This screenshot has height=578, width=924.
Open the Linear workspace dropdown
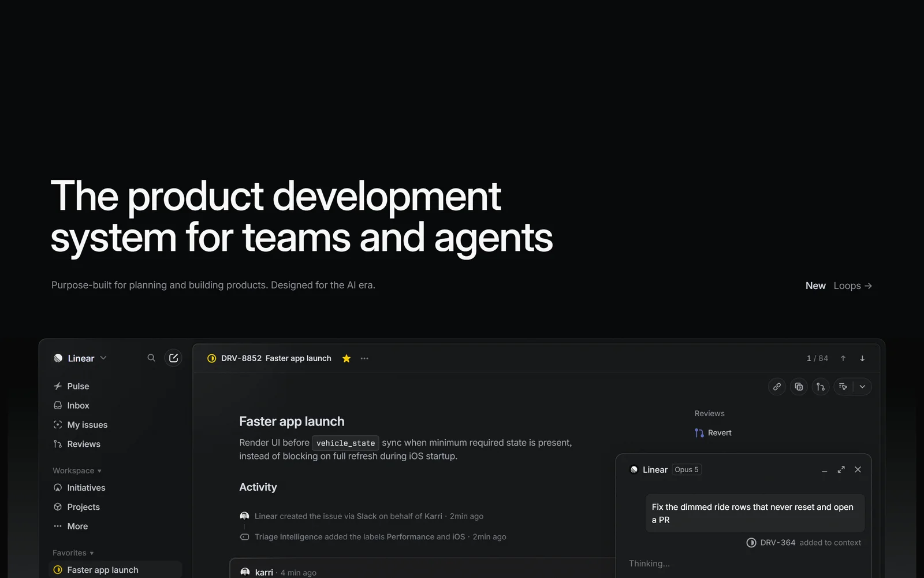click(x=81, y=358)
